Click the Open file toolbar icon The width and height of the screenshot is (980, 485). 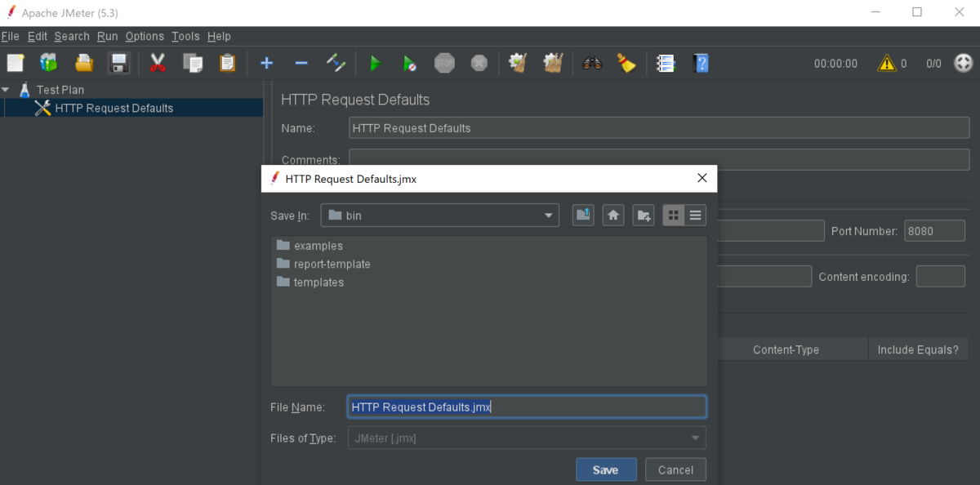84,63
